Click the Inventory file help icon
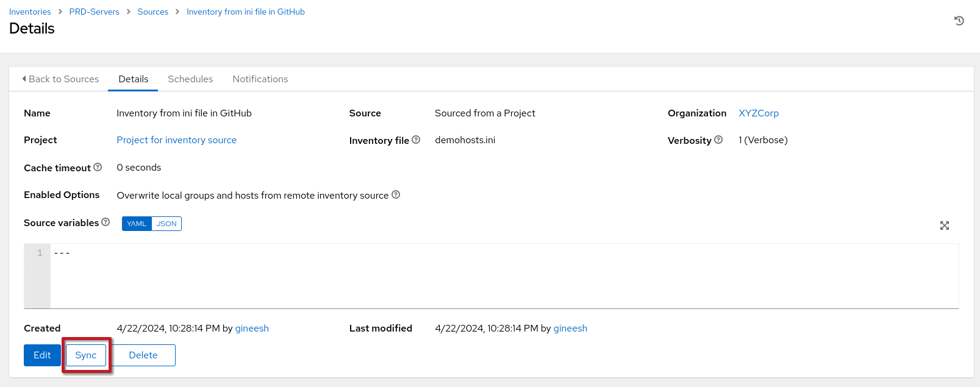This screenshot has height=387, width=980. point(416,140)
